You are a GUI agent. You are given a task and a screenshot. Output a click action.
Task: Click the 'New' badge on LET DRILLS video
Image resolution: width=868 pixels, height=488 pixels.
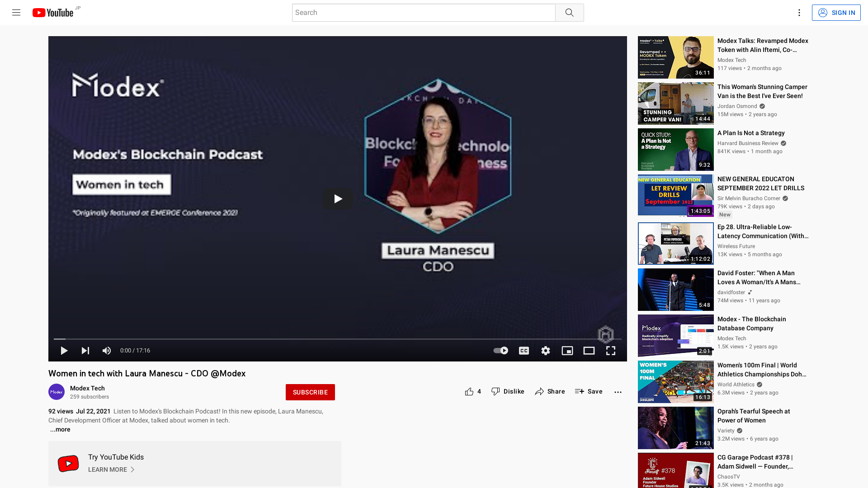click(725, 215)
